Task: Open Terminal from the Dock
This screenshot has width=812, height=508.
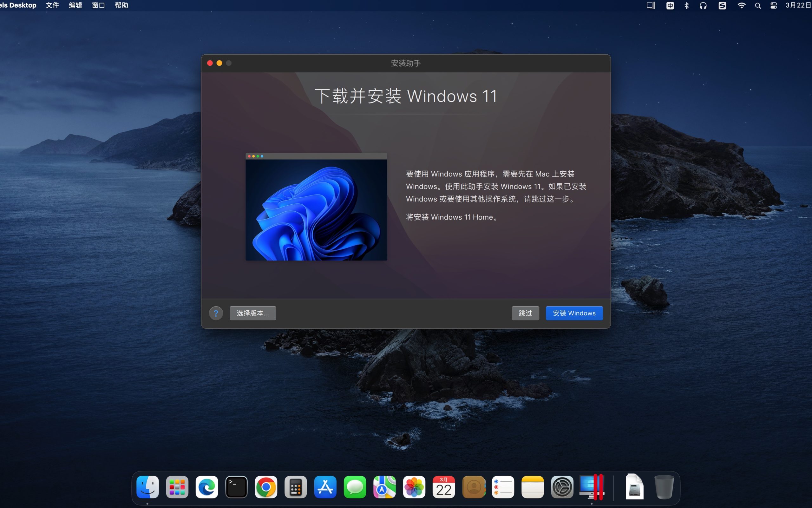Action: click(x=236, y=486)
